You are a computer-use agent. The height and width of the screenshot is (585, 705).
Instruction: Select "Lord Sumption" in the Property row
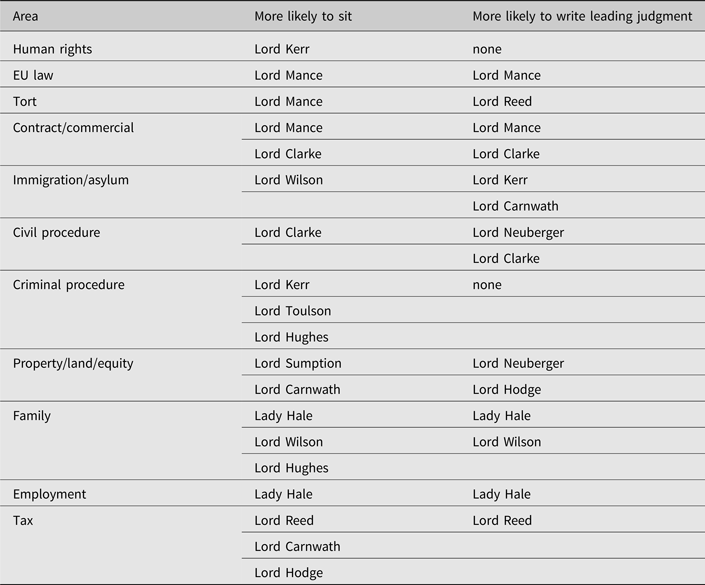298,364
